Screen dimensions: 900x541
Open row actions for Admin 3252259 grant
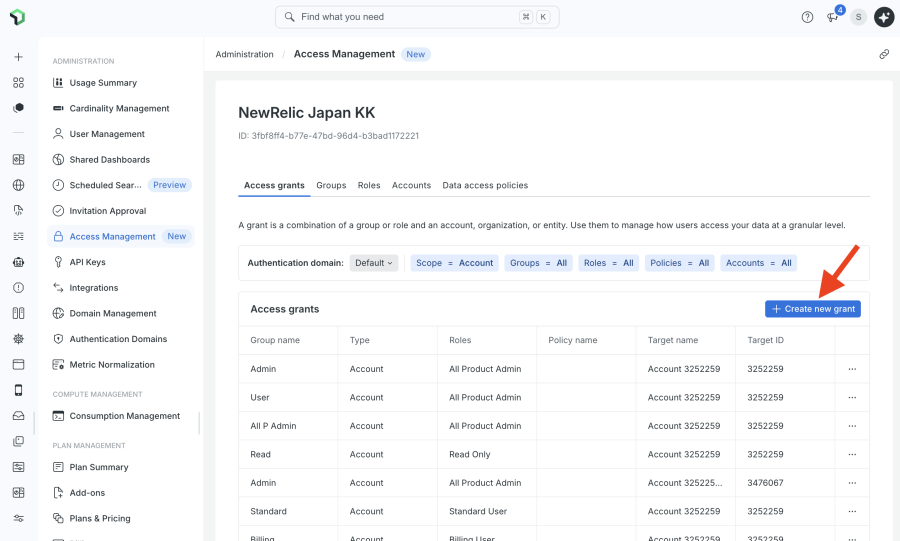click(x=852, y=369)
